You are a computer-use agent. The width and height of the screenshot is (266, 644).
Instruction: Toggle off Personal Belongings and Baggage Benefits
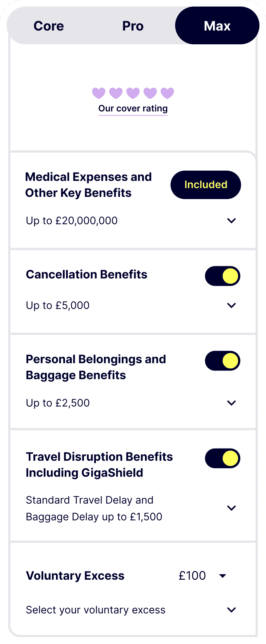[x=222, y=361]
